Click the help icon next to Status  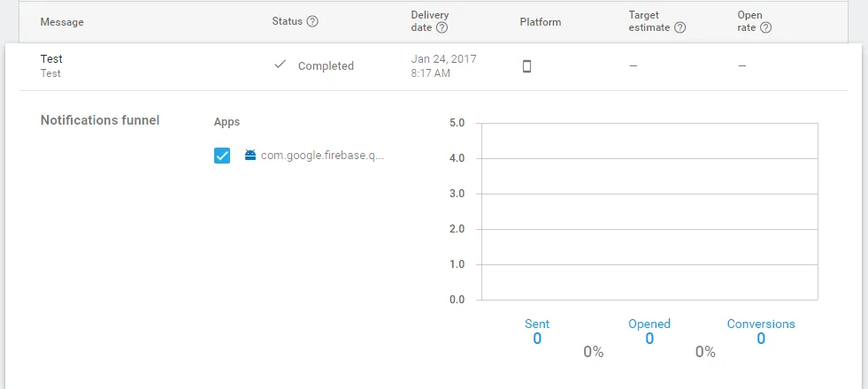point(312,21)
